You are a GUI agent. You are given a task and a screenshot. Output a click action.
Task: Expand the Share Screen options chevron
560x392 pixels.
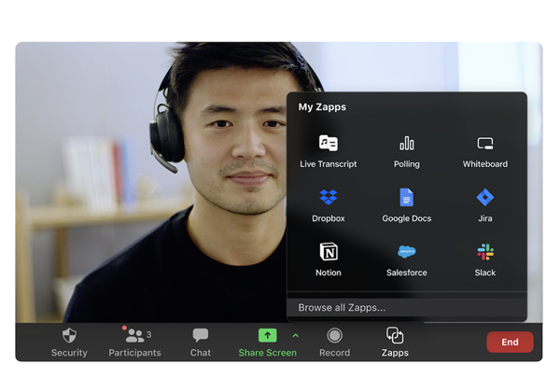(296, 336)
